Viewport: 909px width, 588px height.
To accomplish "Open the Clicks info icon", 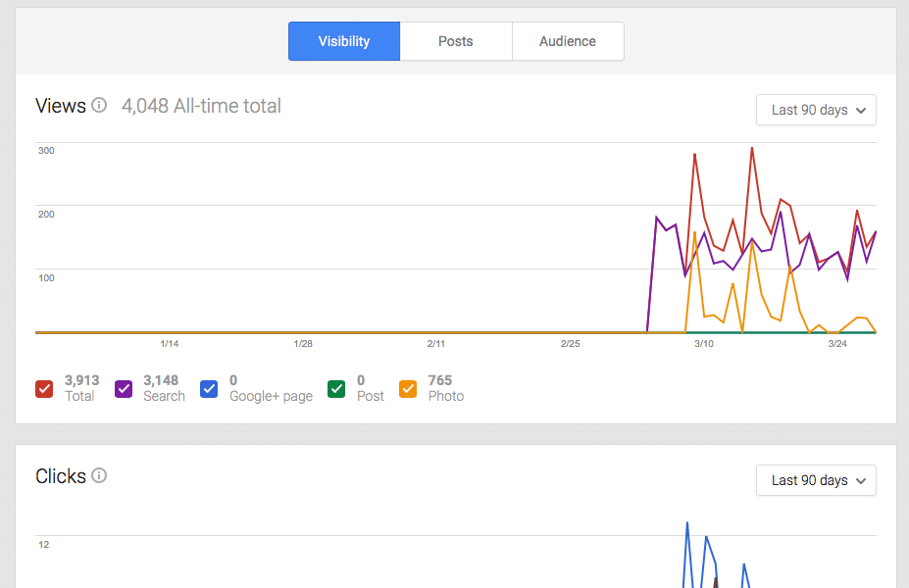I will (x=99, y=475).
